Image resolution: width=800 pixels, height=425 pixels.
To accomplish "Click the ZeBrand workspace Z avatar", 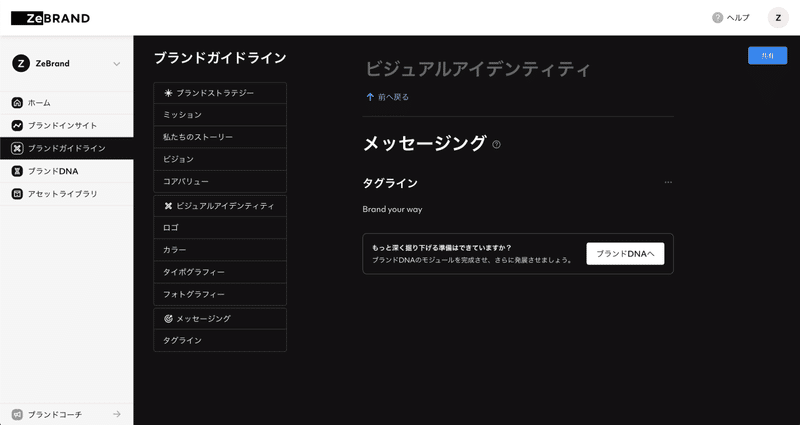I will pyautogui.click(x=21, y=63).
